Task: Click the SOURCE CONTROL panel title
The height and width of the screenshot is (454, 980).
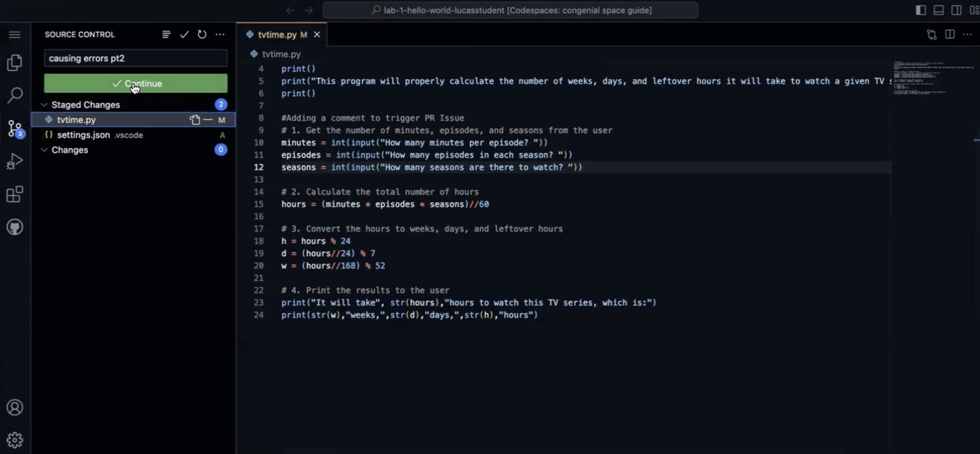Action: 80,34
